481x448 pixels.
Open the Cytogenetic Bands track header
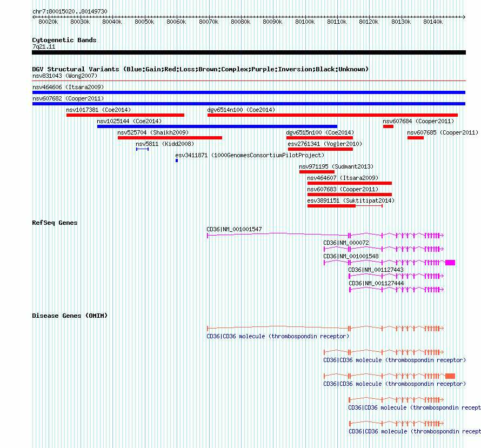click(x=64, y=40)
